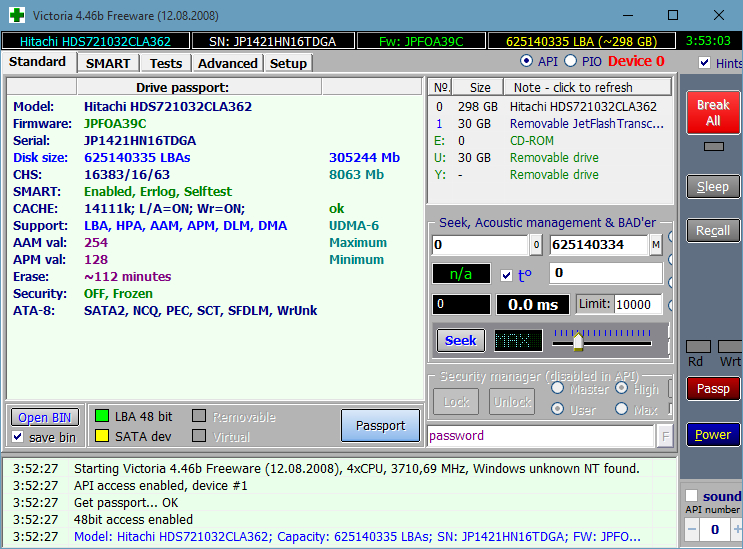Click the Limit field showing 10000
This screenshot has height=549, width=743.
(x=638, y=305)
